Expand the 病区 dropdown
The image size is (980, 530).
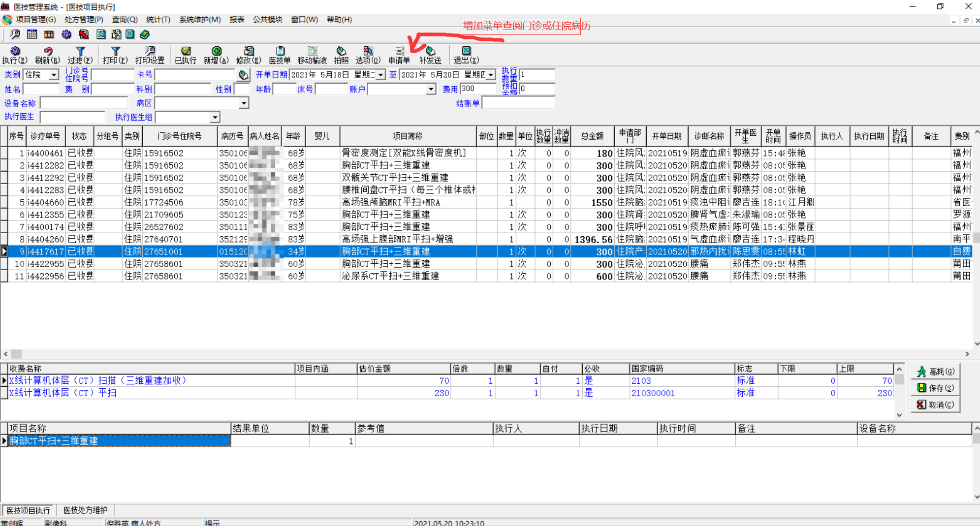point(244,103)
